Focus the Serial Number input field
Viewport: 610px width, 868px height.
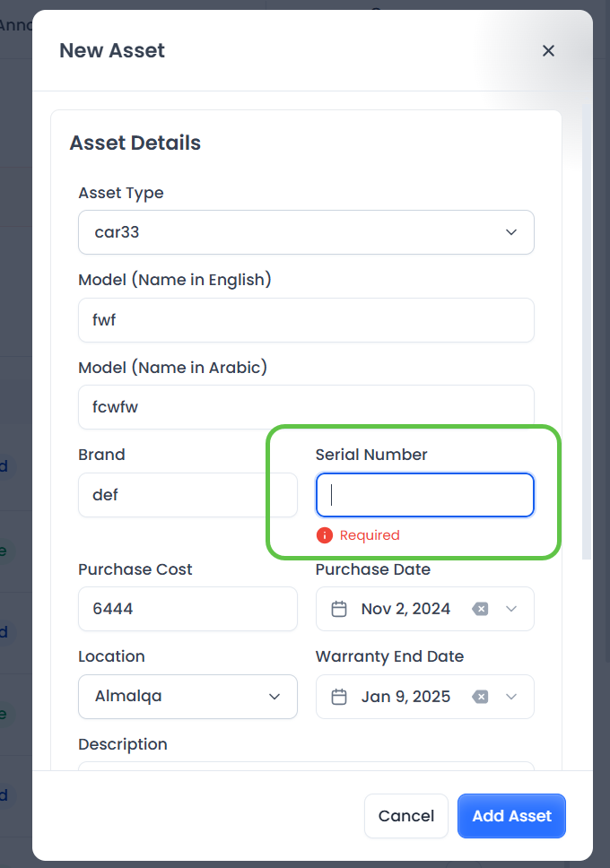point(424,495)
